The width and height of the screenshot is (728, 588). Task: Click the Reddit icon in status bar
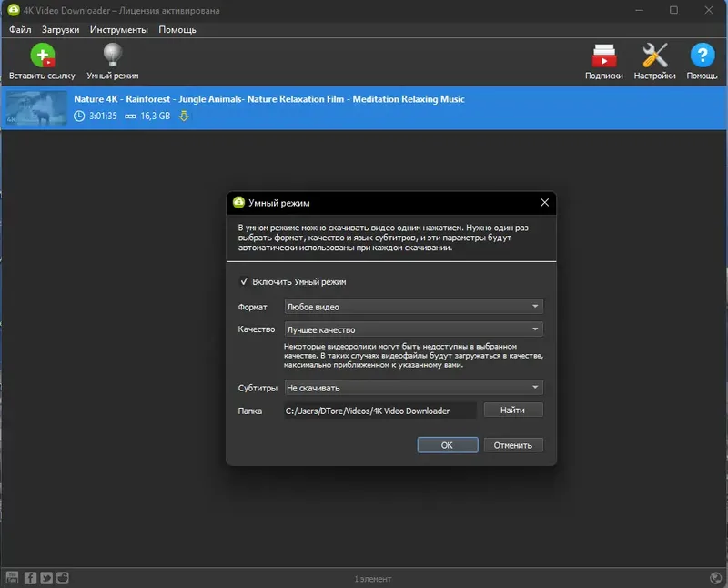click(63, 578)
